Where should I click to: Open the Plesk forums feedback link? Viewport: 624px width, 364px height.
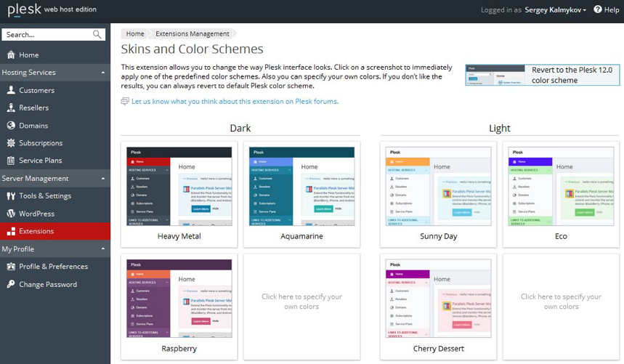(235, 102)
